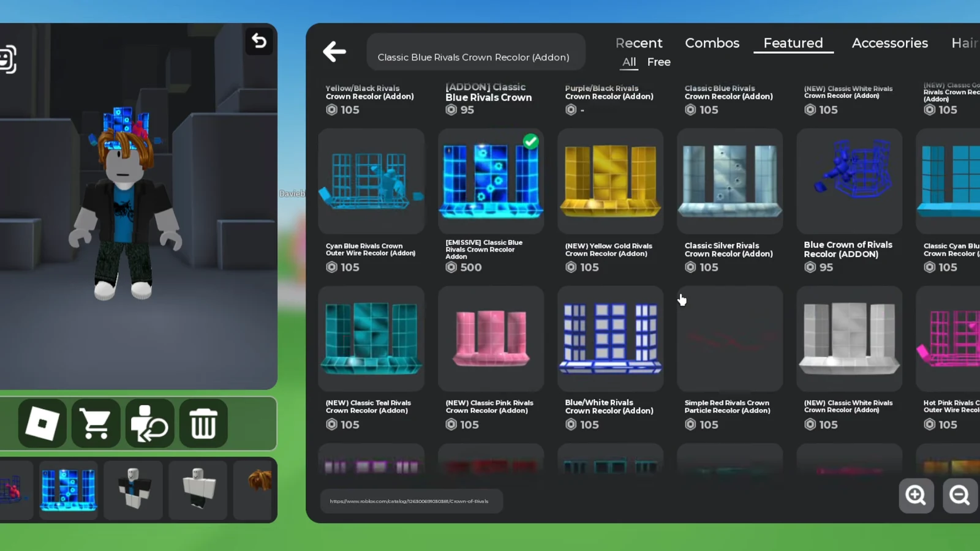Image resolution: width=980 pixels, height=551 pixels.
Task: Click the [ADDON] Classic Blue Rivals Crown title
Action: coord(488,92)
